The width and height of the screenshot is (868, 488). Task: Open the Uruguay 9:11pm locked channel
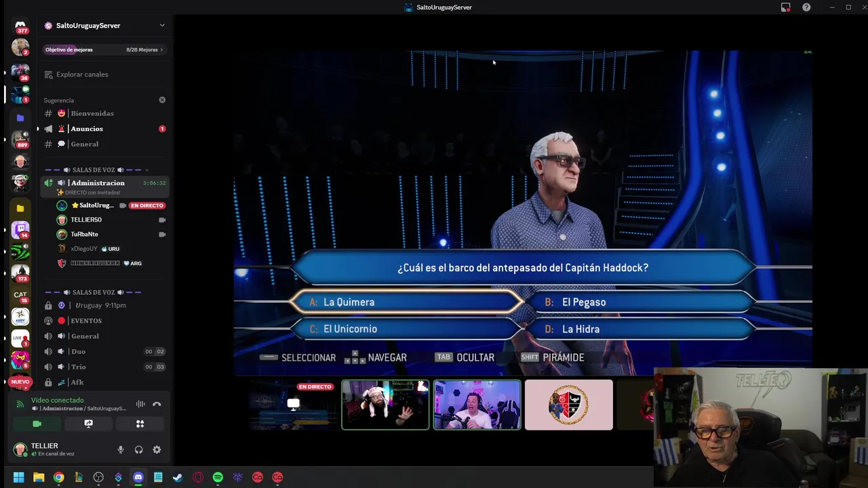click(x=100, y=305)
